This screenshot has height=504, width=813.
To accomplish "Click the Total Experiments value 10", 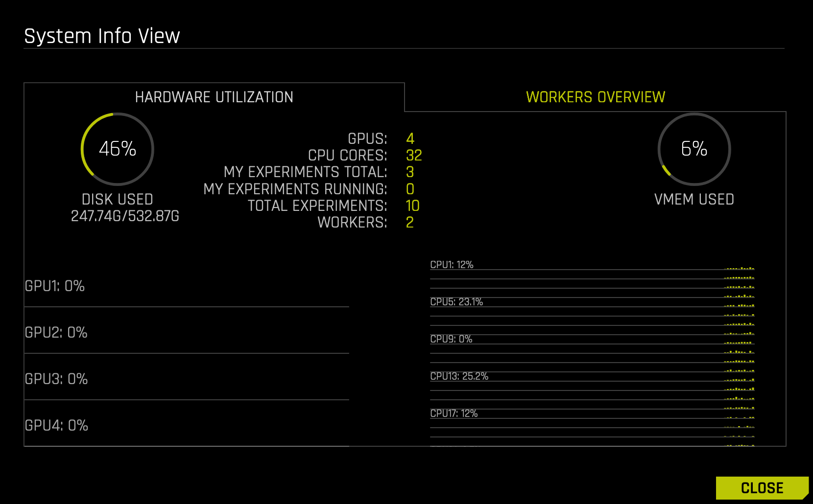I will coord(414,206).
